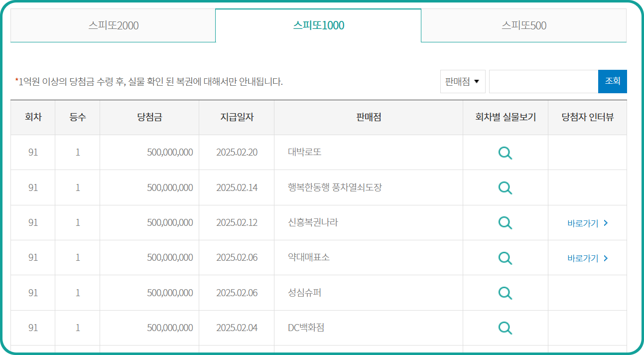Switch to the 스피또500 tab
The height and width of the screenshot is (355, 644).
(x=524, y=25)
